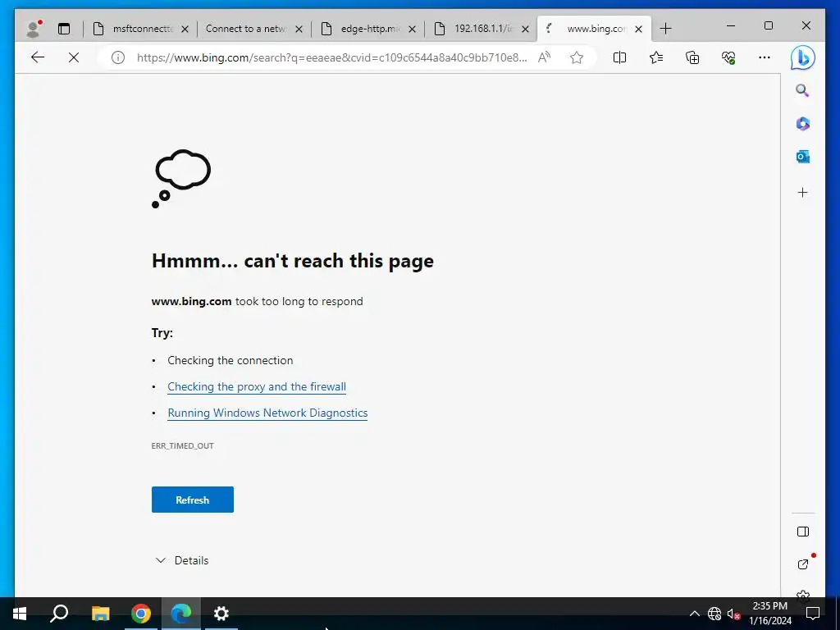Toggle the sidebar hide/show panel icon
This screenshot has width=840, height=630.
point(802,532)
